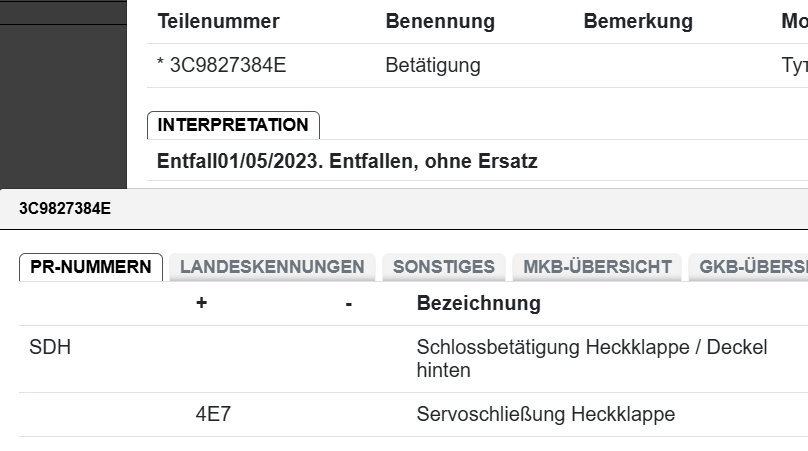
Task: Show the PR-NUMMERN tab
Action: pos(91,267)
